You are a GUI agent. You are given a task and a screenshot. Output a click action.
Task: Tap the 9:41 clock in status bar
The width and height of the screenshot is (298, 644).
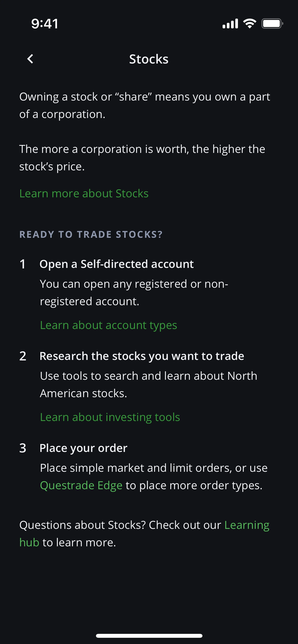click(45, 24)
